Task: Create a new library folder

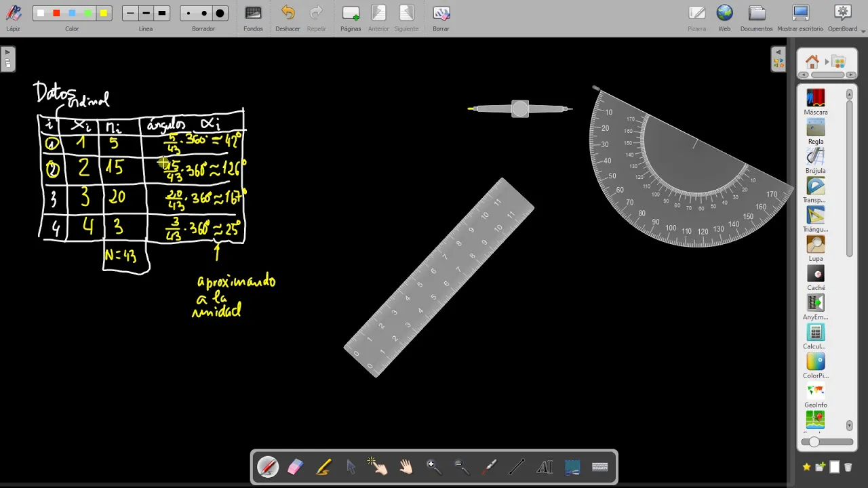Action: click(x=821, y=467)
